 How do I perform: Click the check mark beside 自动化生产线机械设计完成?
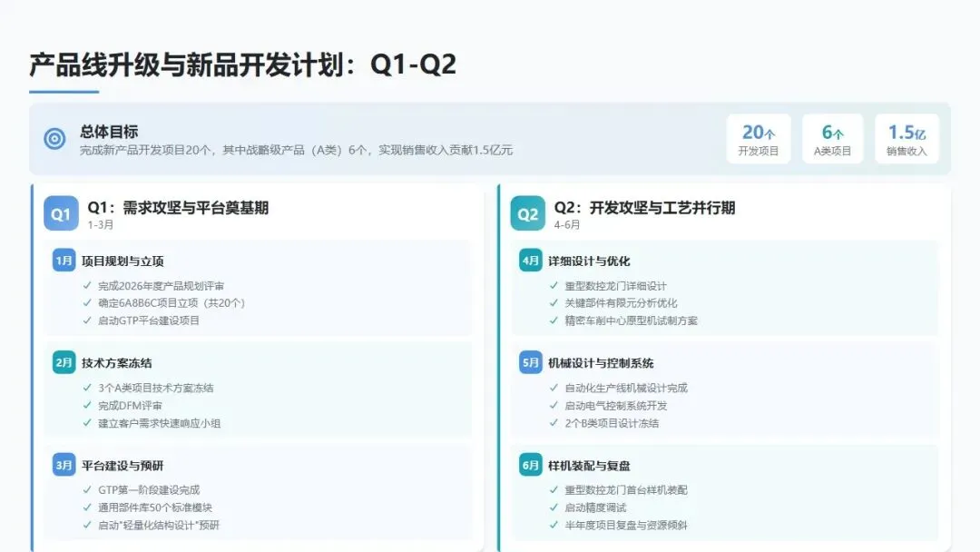pyautogui.click(x=554, y=388)
